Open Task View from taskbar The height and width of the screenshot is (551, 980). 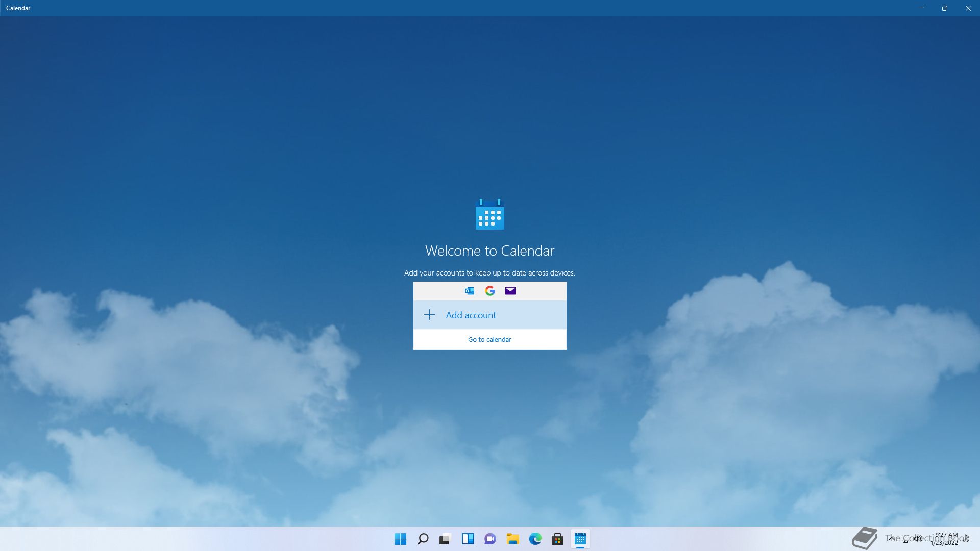(446, 539)
